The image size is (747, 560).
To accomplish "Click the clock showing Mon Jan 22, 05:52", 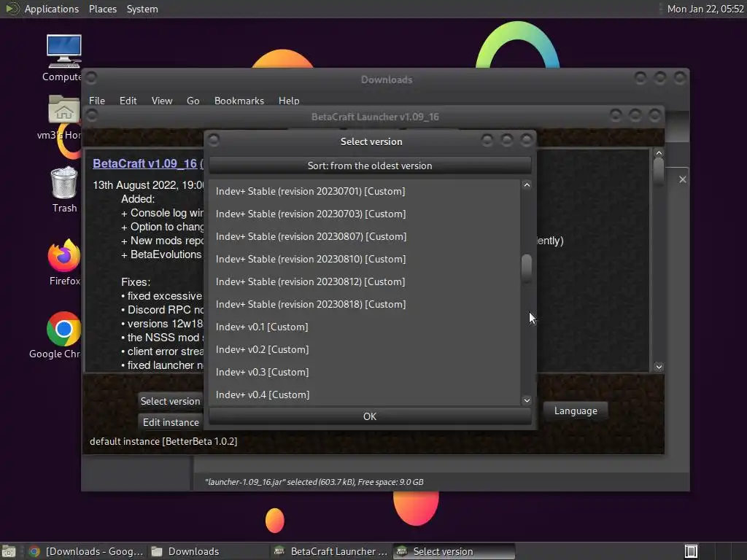I will click(705, 9).
